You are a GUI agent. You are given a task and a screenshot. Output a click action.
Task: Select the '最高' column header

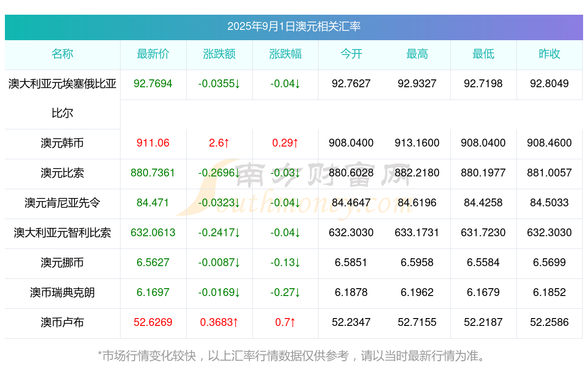coord(417,54)
